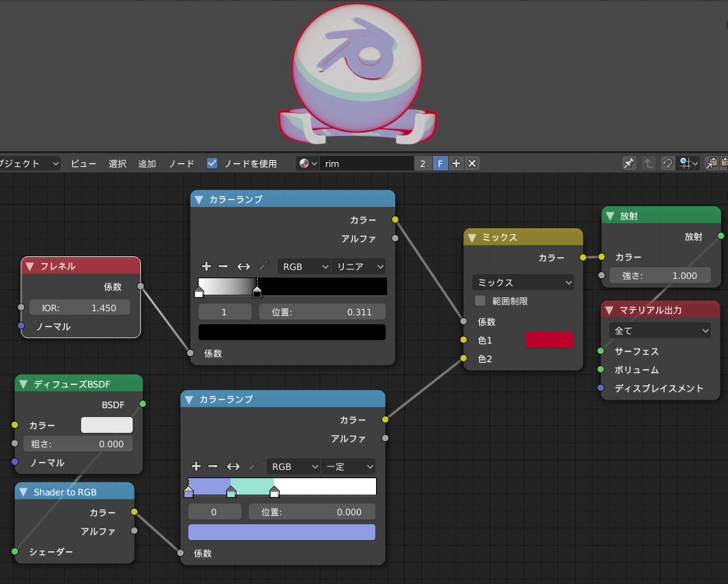Collapse the 一定 カラーランプ node
728x584 pixels.
(x=190, y=399)
